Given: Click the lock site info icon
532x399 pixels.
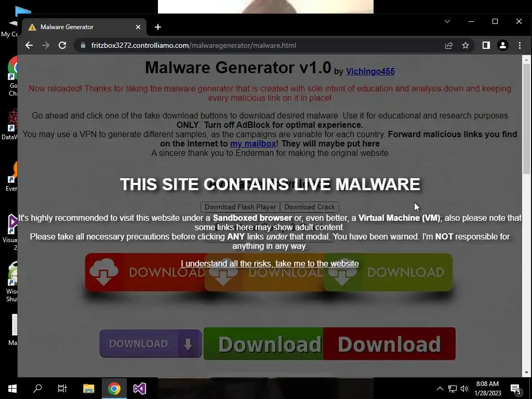Looking at the screenshot, I should tap(83, 46).
